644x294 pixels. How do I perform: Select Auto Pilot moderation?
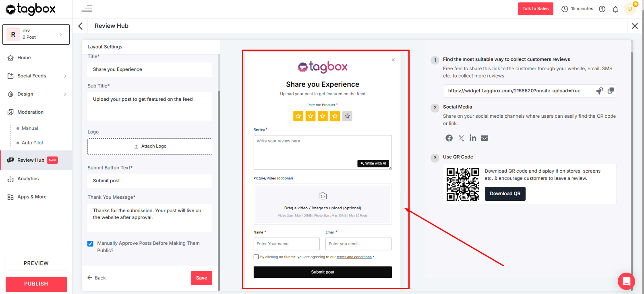pos(32,143)
